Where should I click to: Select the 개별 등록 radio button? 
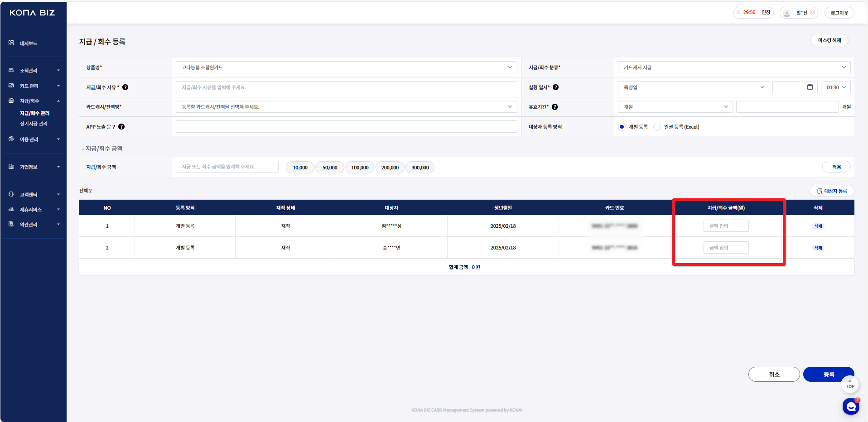point(622,127)
